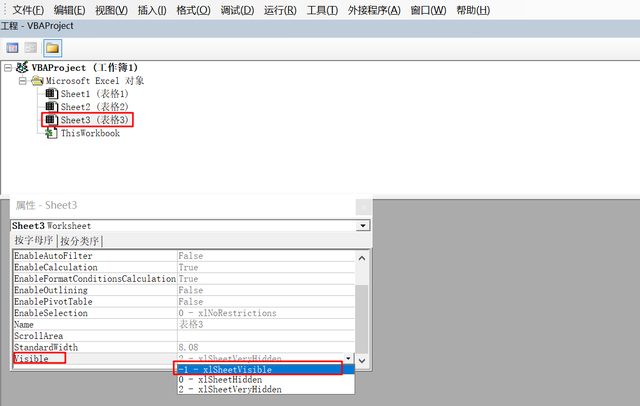Select Sheet1 (表格1) in project tree
This screenshot has width=640, height=406.
[x=94, y=94]
